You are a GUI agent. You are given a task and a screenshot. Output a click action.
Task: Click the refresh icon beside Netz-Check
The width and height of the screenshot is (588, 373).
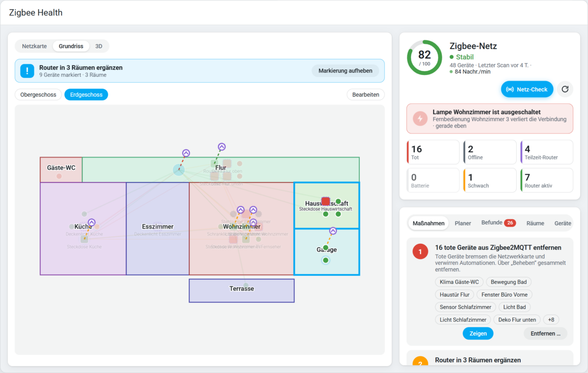(565, 89)
